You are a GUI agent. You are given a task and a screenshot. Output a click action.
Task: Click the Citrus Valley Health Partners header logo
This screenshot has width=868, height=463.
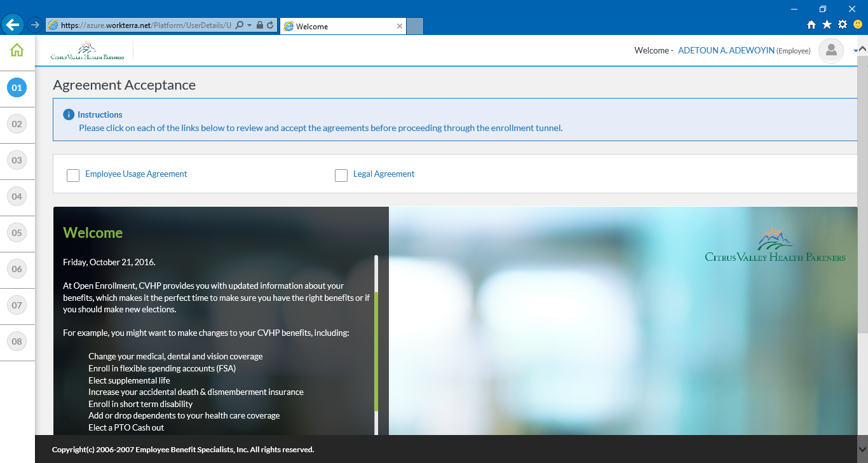pos(87,51)
